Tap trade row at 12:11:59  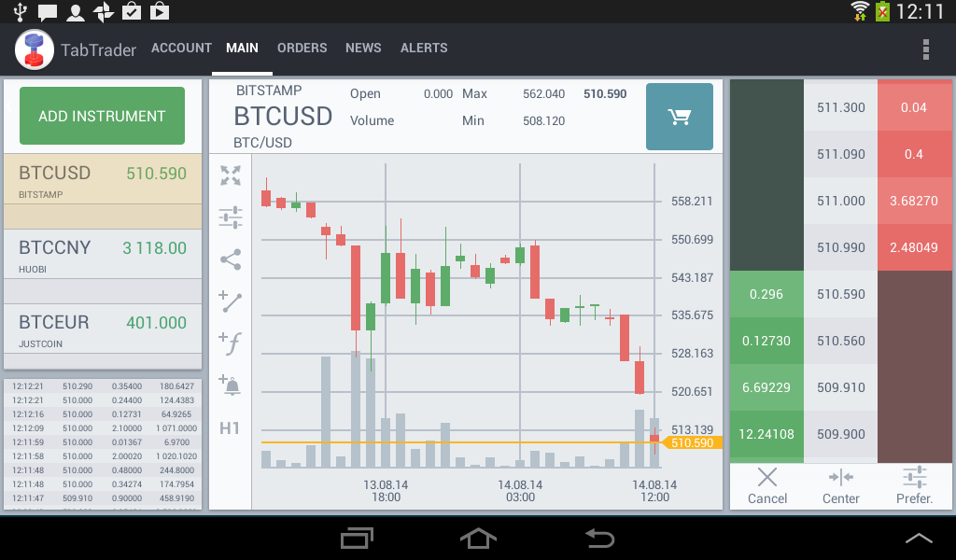(104, 442)
